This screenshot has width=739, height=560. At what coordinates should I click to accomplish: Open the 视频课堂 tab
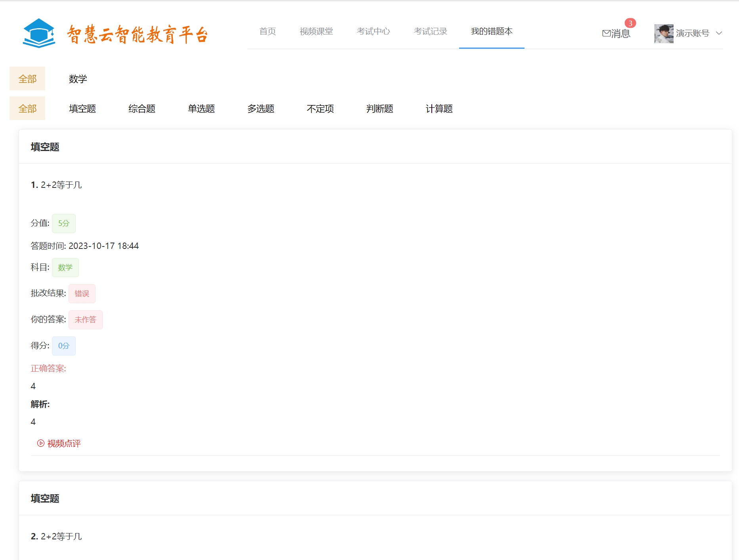coord(316,31)
